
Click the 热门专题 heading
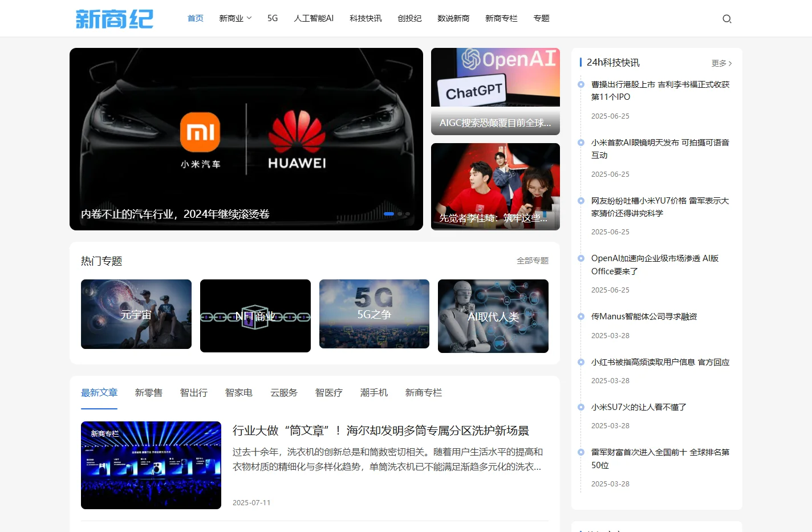coord(101,261)
